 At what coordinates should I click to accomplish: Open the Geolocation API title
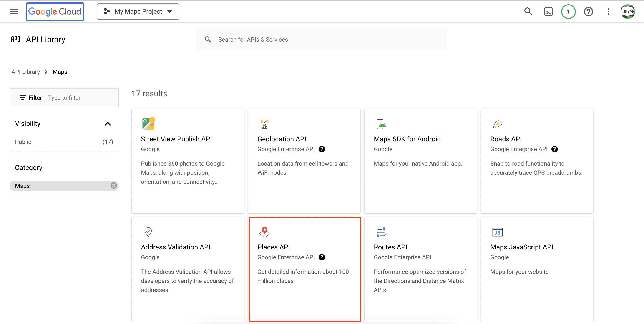click(282, 139)
